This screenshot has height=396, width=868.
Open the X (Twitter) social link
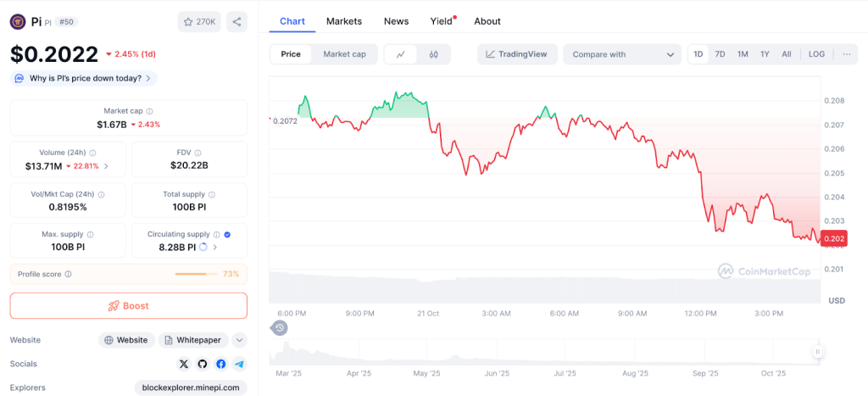[184, 364]
